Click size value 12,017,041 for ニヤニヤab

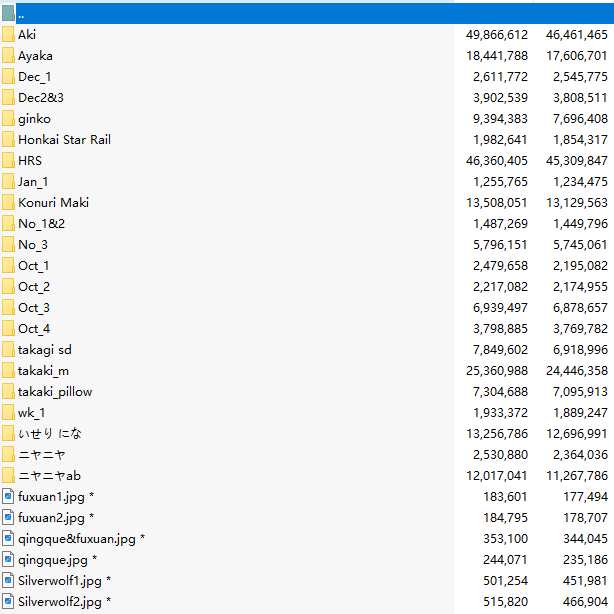pos(497,476)
